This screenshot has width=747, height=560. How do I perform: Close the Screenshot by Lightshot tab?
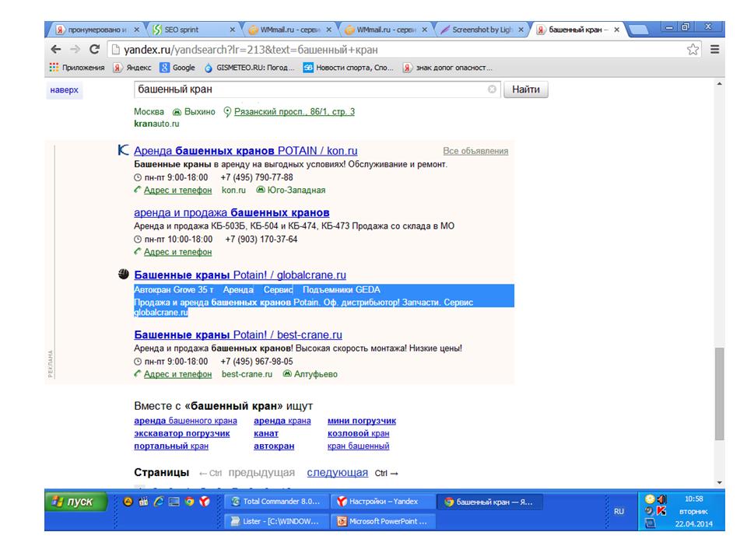click(521, 30)
